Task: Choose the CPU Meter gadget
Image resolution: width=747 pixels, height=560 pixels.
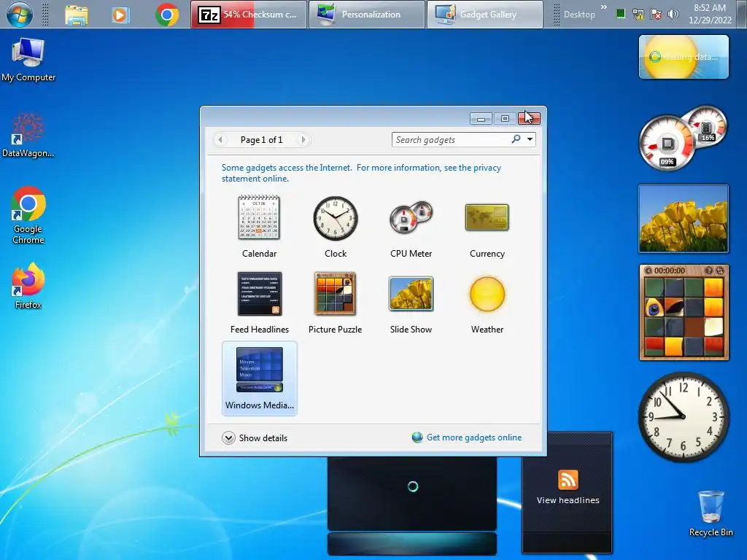Action: 411,227
